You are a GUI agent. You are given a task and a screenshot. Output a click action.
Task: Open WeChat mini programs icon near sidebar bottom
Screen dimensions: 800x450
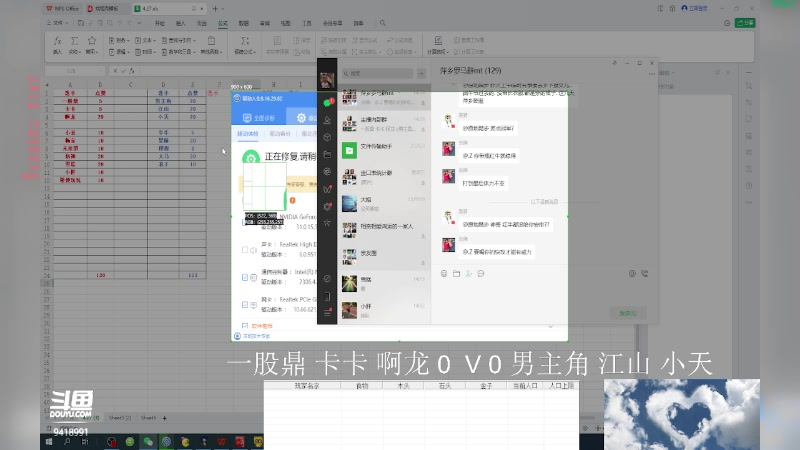point(327,279)
